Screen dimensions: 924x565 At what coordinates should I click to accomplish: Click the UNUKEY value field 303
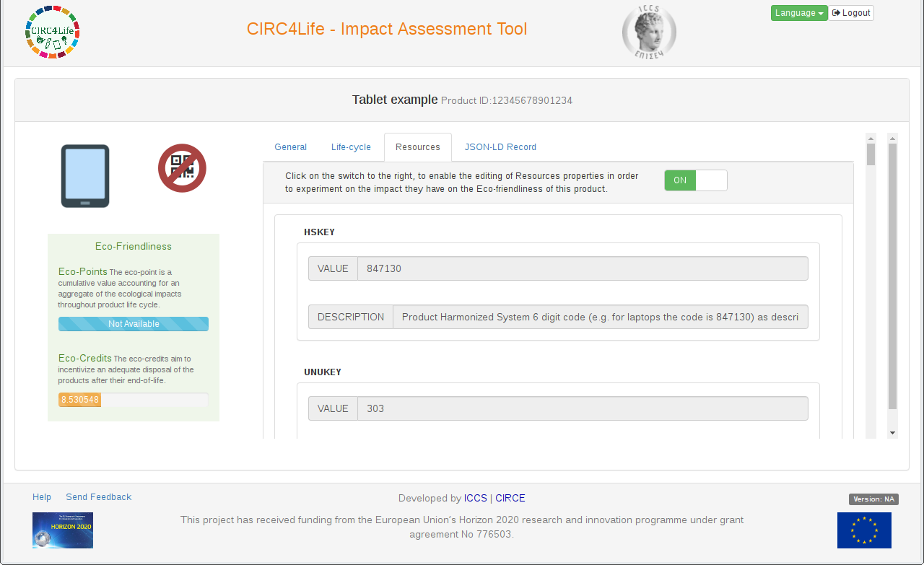pos(583,408)
